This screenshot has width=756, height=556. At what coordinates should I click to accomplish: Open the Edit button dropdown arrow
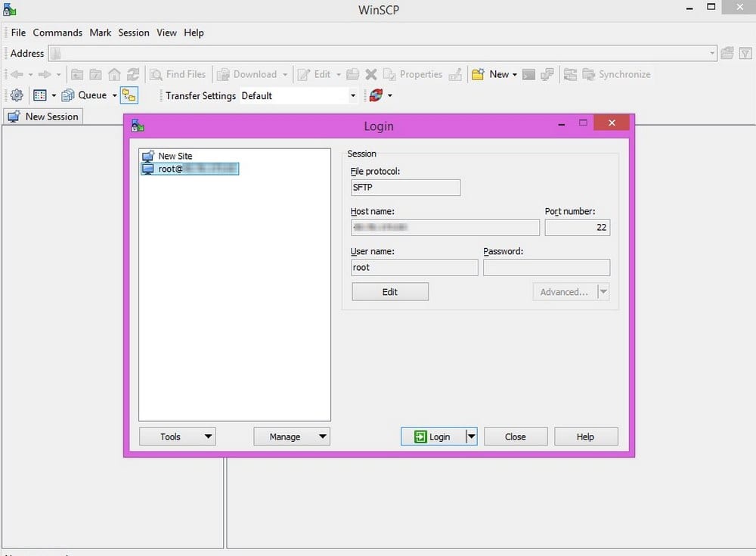coord(339,75)
